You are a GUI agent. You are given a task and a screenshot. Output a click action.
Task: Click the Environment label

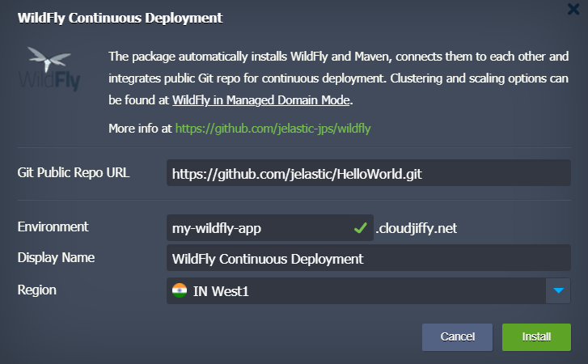pyautogui.click(x=53, y=227)
